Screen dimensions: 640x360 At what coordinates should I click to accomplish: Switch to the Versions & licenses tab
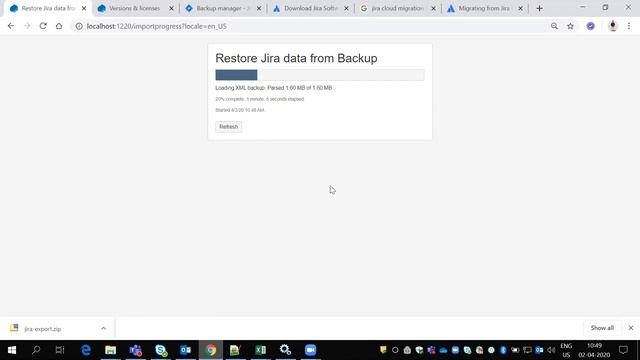coord(134,8)
